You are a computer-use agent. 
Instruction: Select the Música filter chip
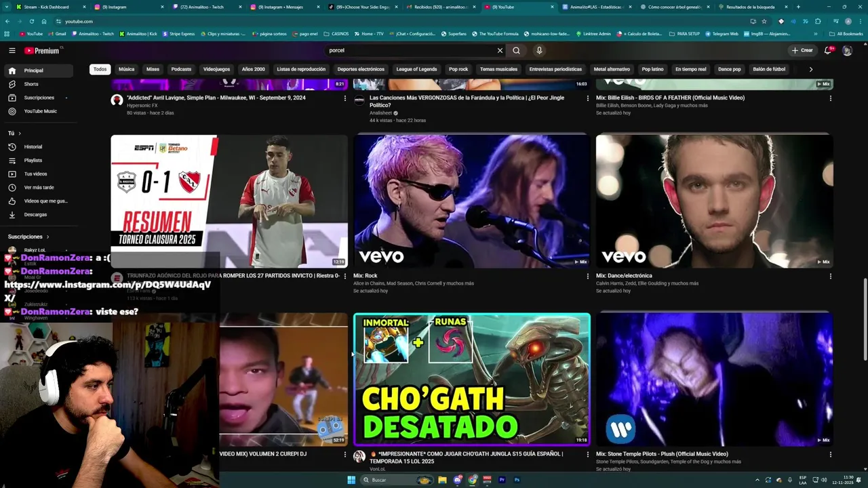[x=127, y=69]
